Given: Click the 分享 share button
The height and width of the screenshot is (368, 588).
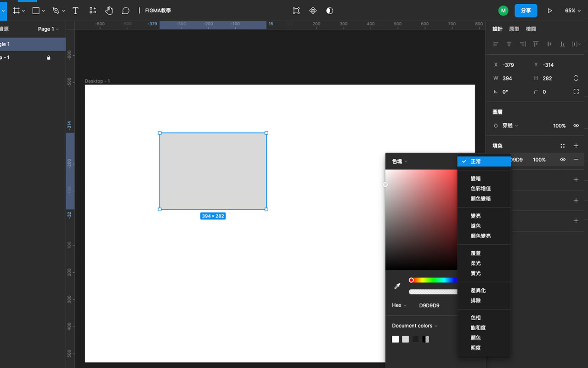Looking at the screenshot, I should click(x=526, y=10).
